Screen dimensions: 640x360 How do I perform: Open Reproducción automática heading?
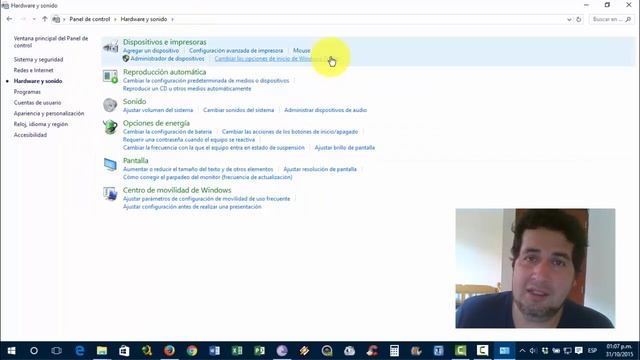pos(164,72)
